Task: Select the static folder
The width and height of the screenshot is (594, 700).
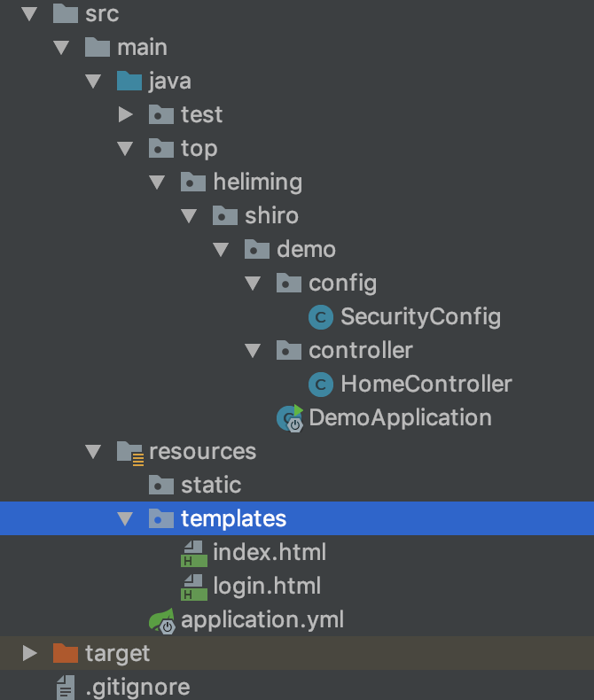Action: 210,486
